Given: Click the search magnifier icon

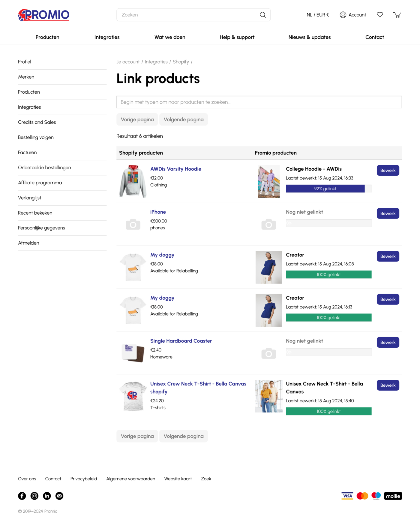Looking at the screenshot, I should (x=263, y=15).
